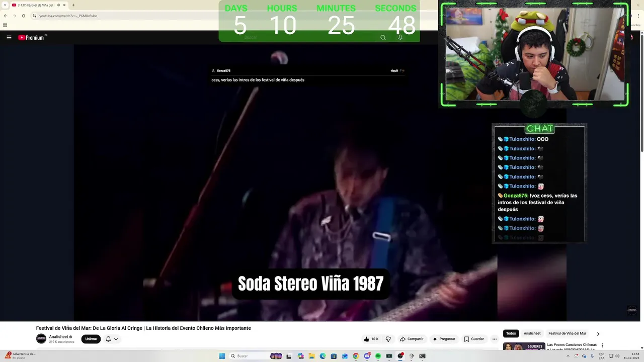Open the Preguntar AI button
This screenshot has width=644, height=362.
pos(443,339)
